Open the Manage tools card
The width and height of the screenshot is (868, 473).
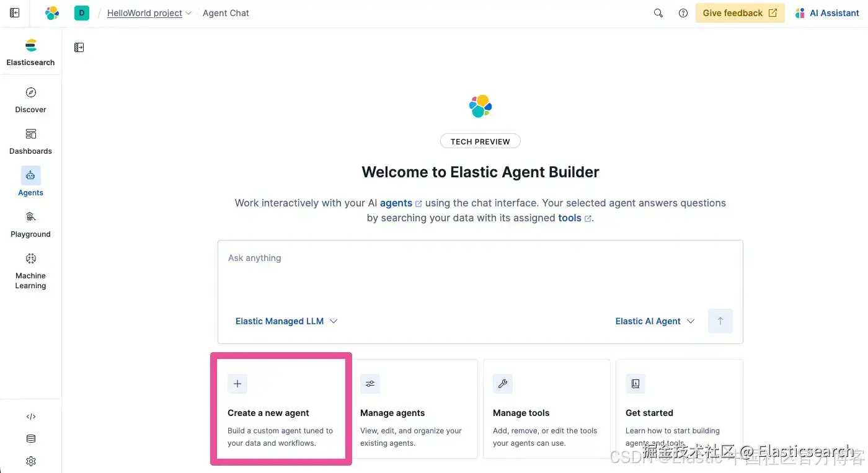pyautogui.click(x=547, y=409)
